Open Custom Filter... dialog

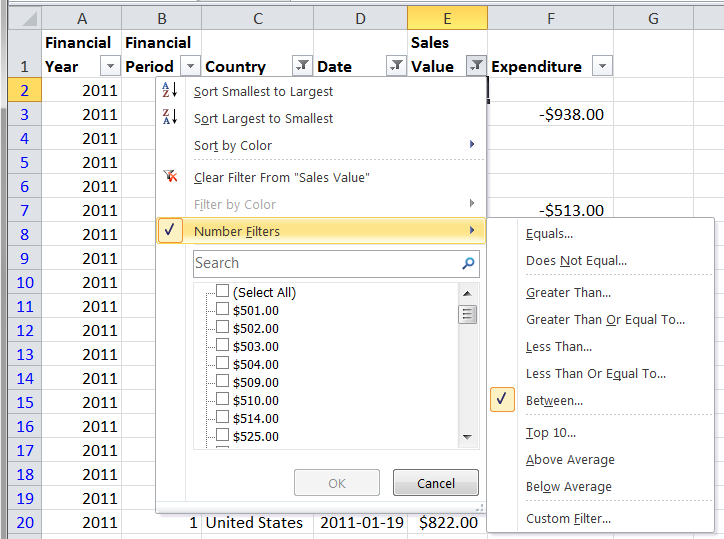click(x=568, y=518)
